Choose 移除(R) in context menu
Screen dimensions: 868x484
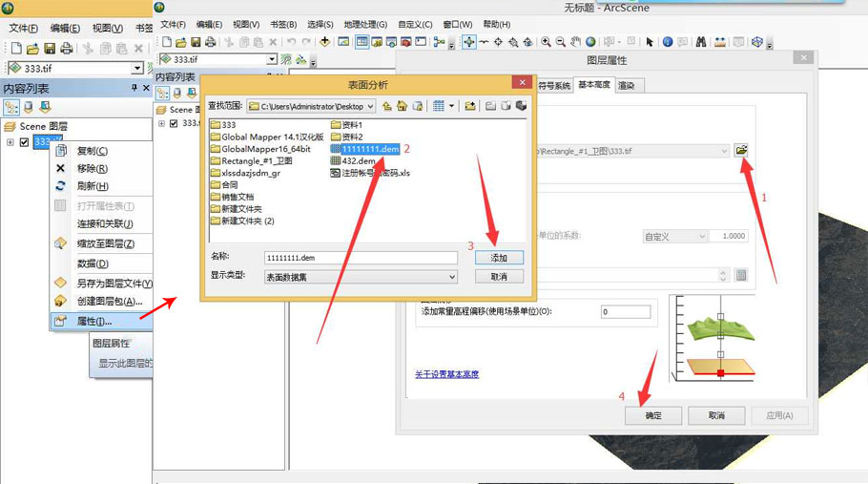(92, 168)
